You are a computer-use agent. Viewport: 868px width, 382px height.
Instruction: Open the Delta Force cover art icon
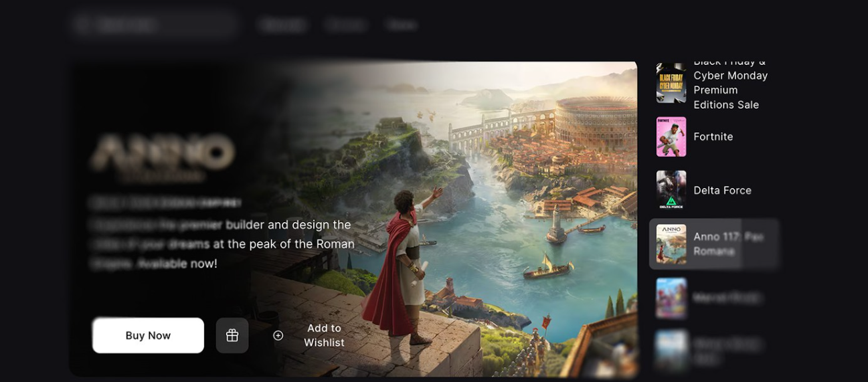(x=671, y=190)
